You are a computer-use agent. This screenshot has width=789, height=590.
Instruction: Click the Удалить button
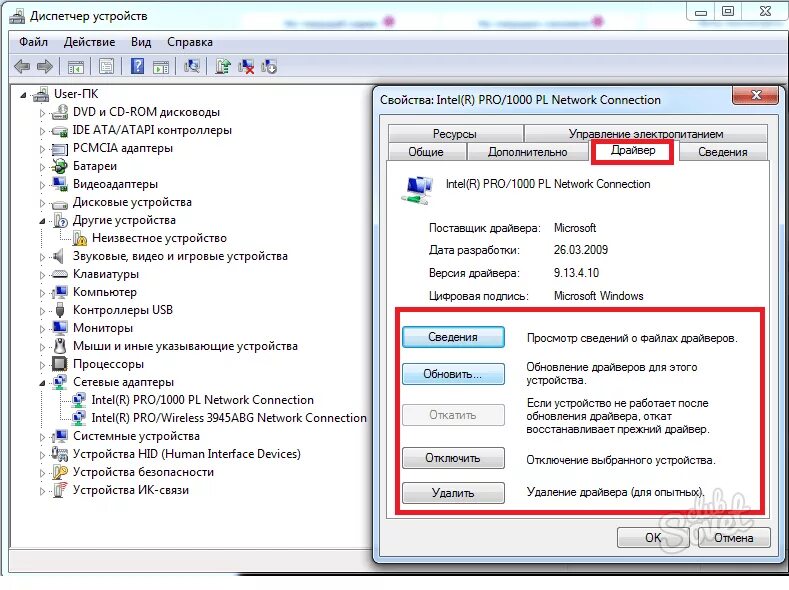453,493
